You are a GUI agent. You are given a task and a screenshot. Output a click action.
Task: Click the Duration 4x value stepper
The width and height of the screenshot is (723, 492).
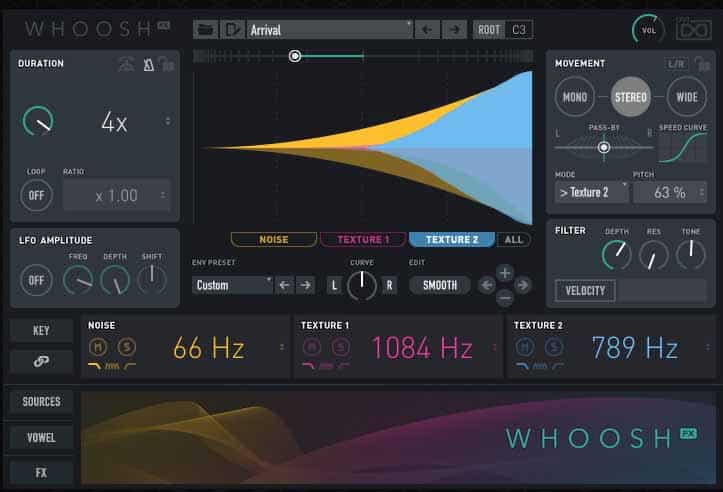167,121
